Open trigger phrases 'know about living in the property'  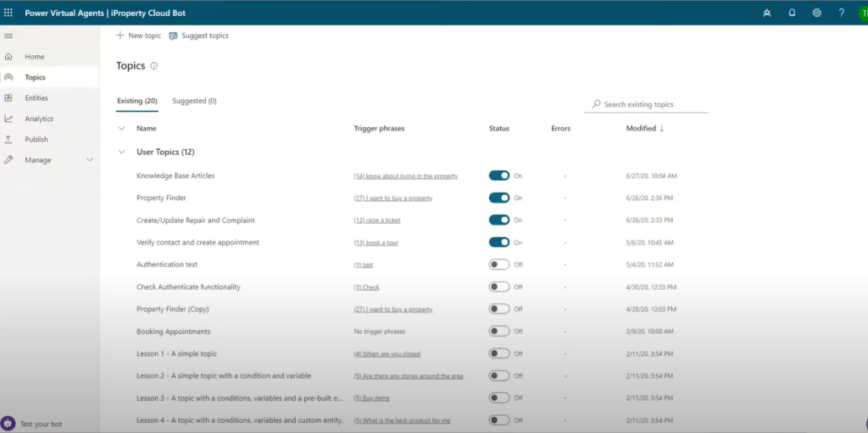pyautogui.click(x=406, y=176)
